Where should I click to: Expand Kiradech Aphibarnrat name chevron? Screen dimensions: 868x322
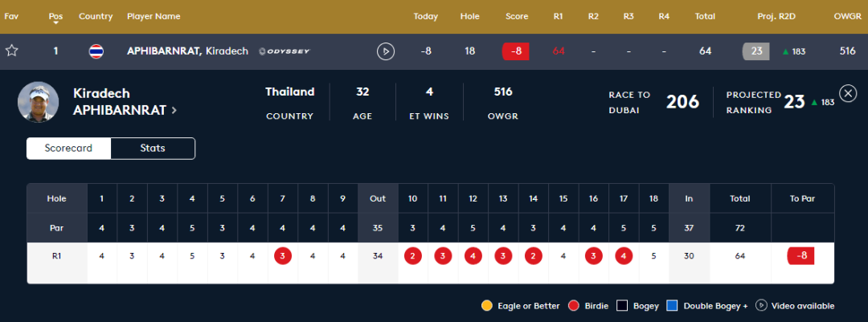point(174,110)
